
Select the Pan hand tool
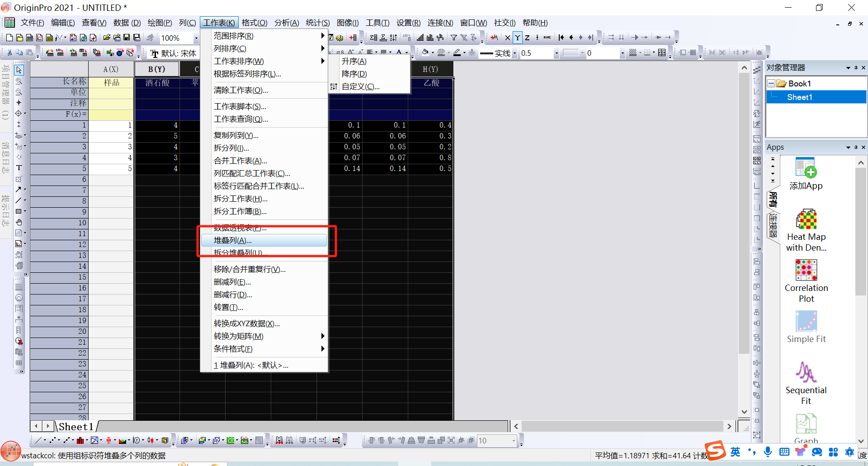19,222
